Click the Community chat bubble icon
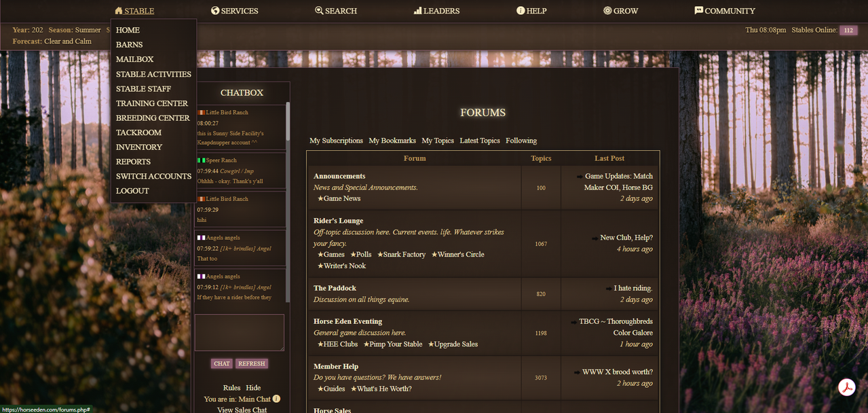This screenshot has height=413, width=868. click(698, 11)
